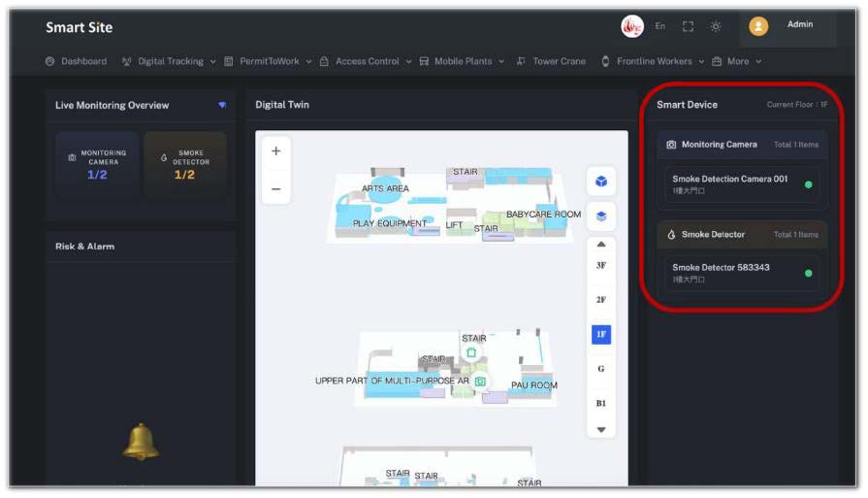Select floor G
The width and height of the screenshot is (868, 498).
coord(600,369)
